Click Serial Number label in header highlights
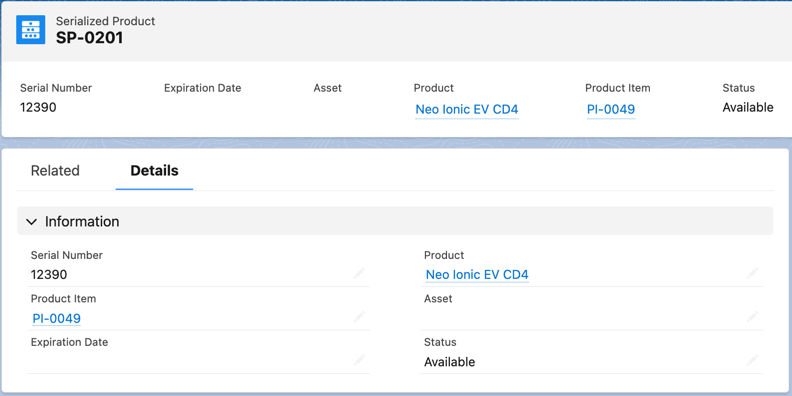Screen dimensions: 792x396 click(x=56, y=88)
